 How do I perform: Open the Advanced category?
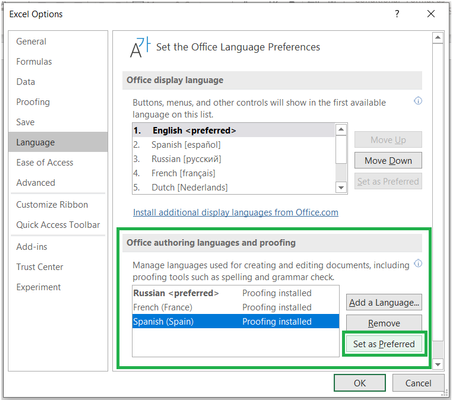click(x=58, y=183)
